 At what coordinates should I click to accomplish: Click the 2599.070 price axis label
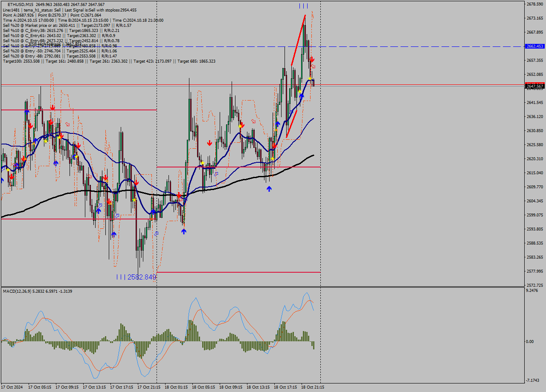pos(535,215)
